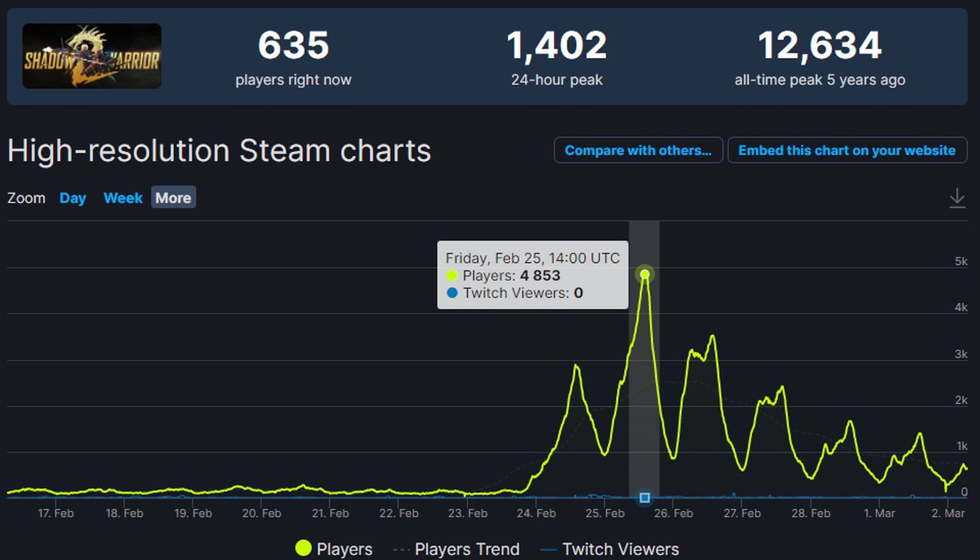Click the 1. Mar axis label
The width and height of the screenshot is (980, 560).
pos(880,513)
